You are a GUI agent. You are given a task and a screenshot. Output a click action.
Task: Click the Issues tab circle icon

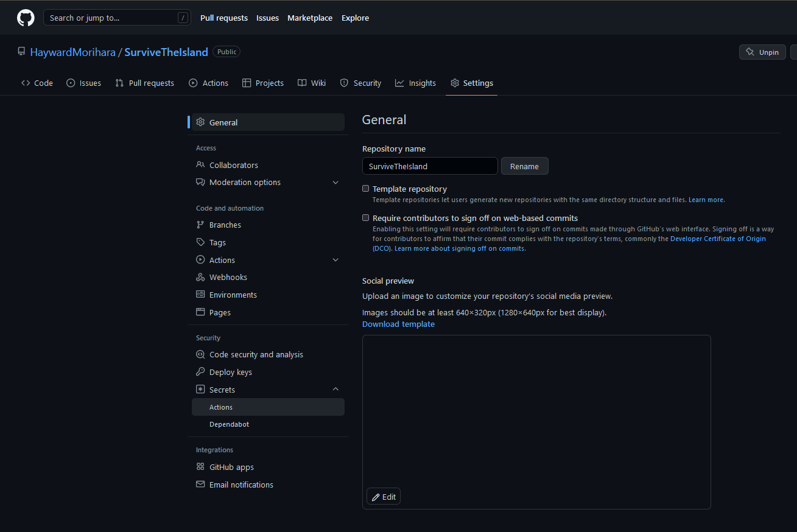coord(71,83)
